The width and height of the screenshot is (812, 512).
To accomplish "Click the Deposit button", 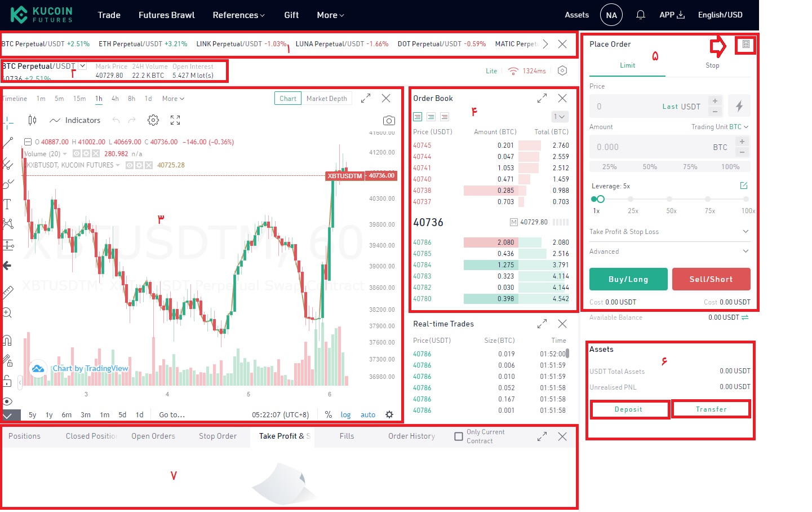I will pyautogui.click(x=628, y=409).
